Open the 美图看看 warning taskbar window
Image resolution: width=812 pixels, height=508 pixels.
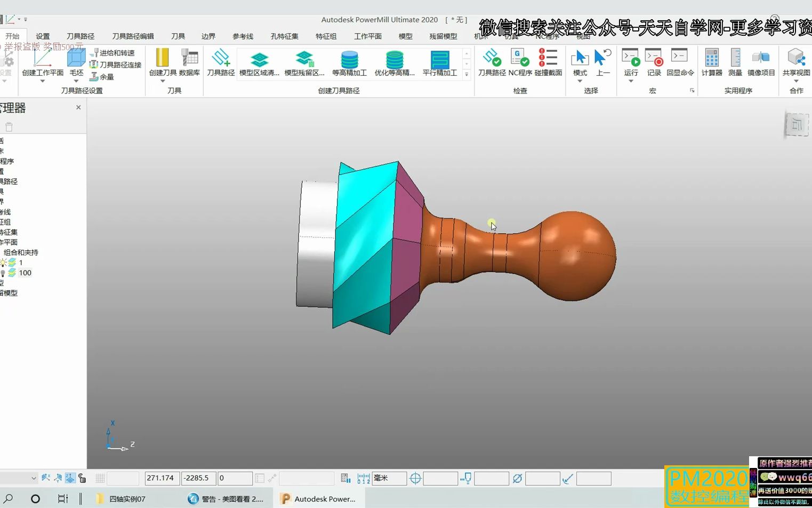coord(226,498)
